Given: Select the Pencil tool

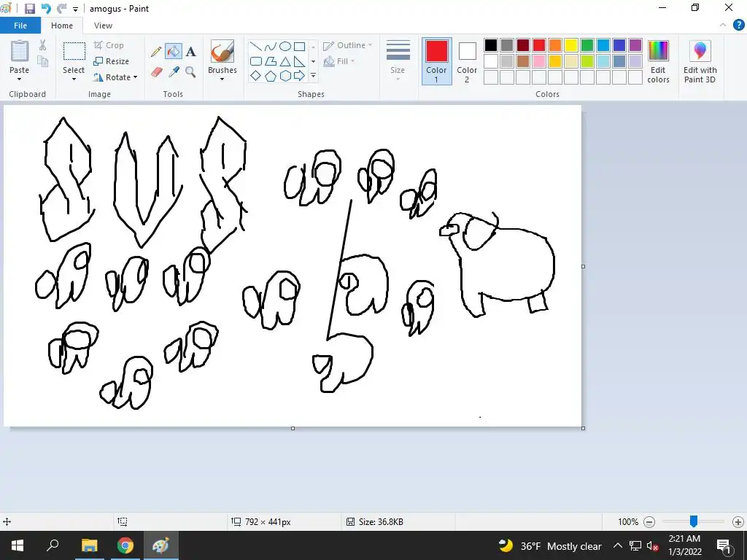Looking at the screenshot, I should click(x=156, y=52).
